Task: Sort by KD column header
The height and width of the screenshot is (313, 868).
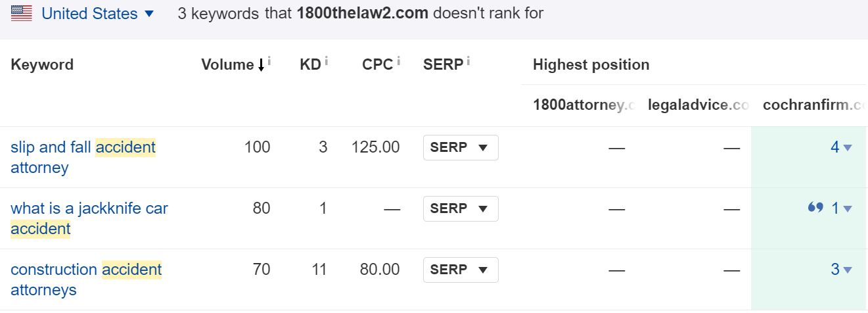Action: (x=310, y=64)
